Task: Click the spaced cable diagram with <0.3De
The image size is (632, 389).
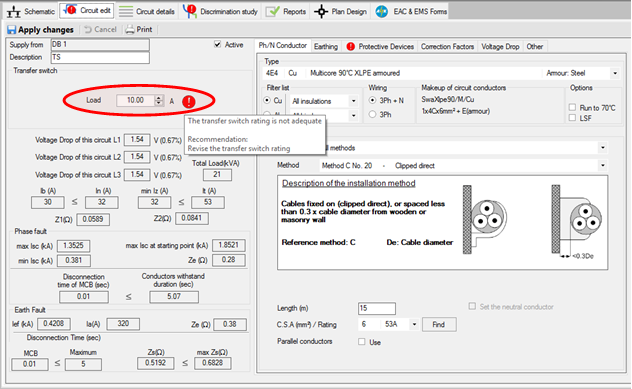Action: tap(577, 222)
